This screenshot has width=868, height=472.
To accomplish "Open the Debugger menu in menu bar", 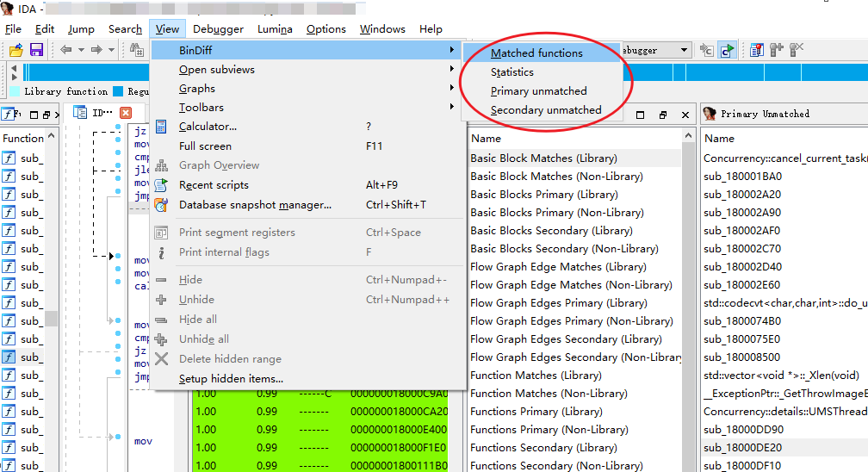I will (x=218, y=29).
